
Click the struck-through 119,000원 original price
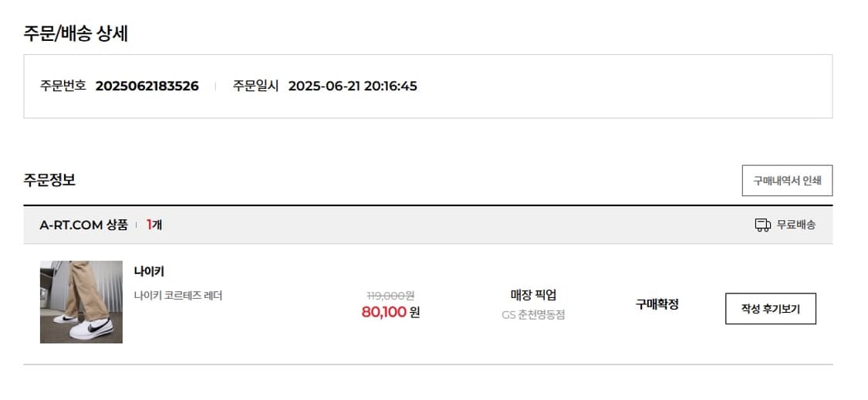391,296
